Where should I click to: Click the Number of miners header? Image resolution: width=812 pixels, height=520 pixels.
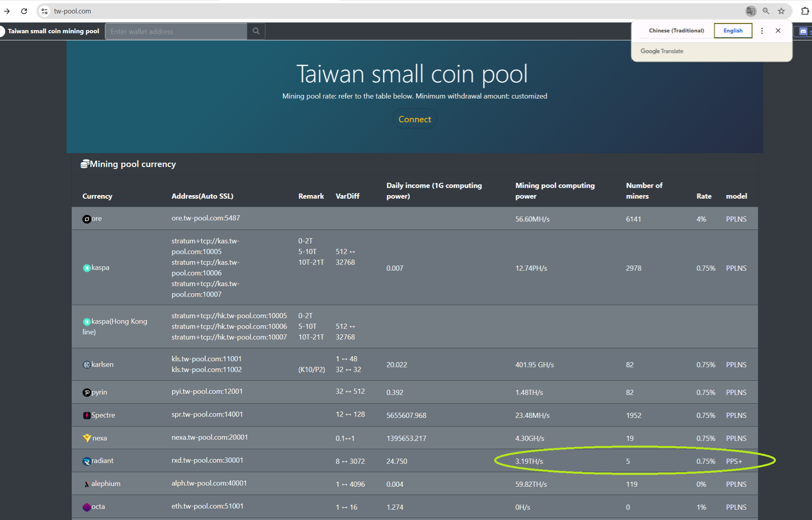(x=644, y=191)
